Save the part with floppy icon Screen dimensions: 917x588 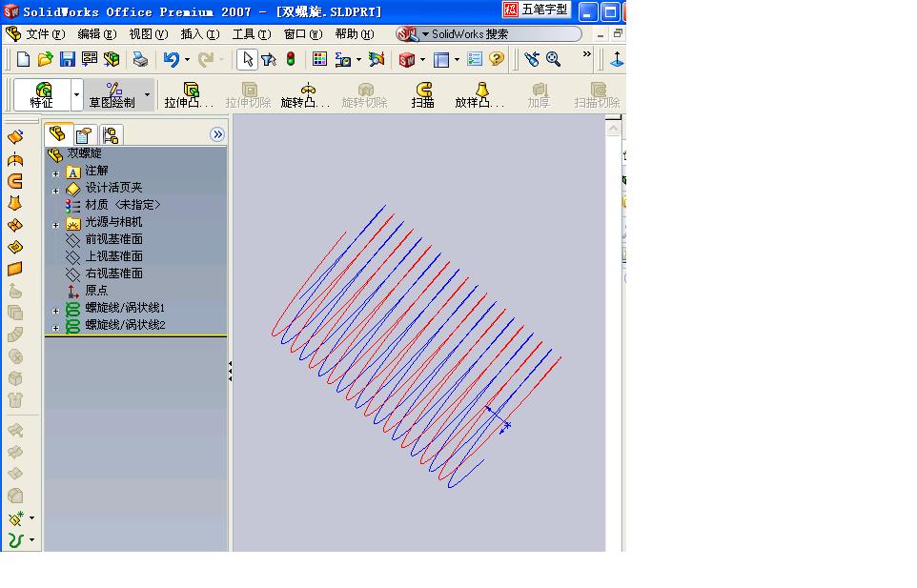(68, 59)
